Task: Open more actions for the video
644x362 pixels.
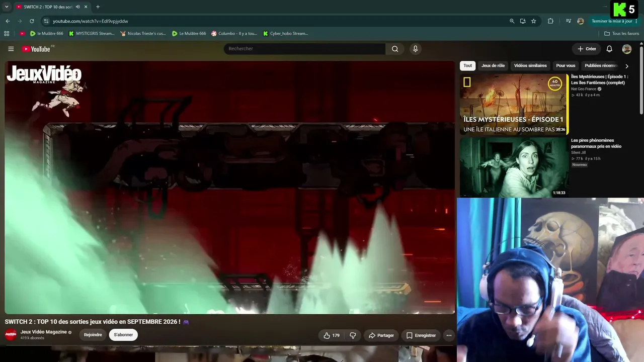Action: [x=449, y=335]
